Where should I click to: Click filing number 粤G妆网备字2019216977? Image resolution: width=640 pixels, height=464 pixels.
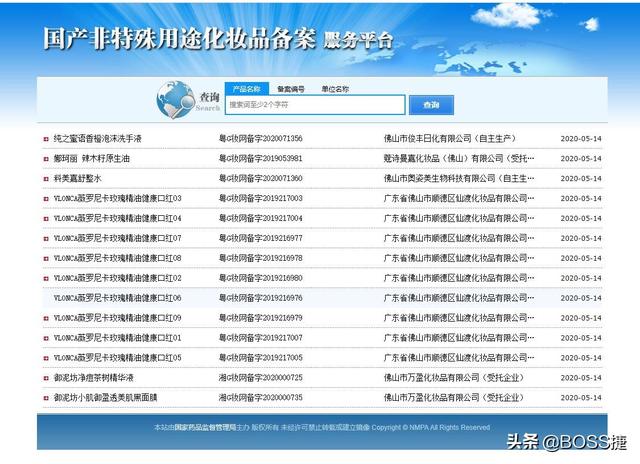coord(261,238)
